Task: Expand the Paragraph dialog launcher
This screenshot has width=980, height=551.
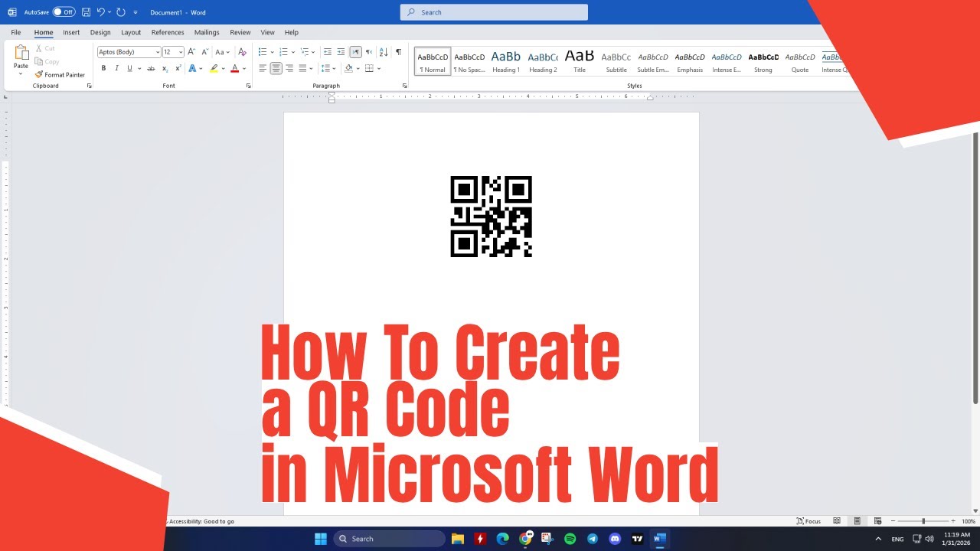Action: (x=404, y=86)
